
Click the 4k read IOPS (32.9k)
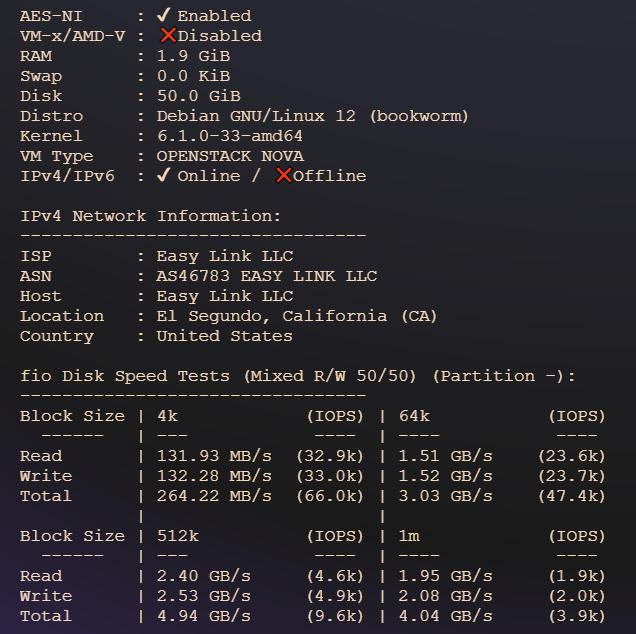click(x=330, y=456)
